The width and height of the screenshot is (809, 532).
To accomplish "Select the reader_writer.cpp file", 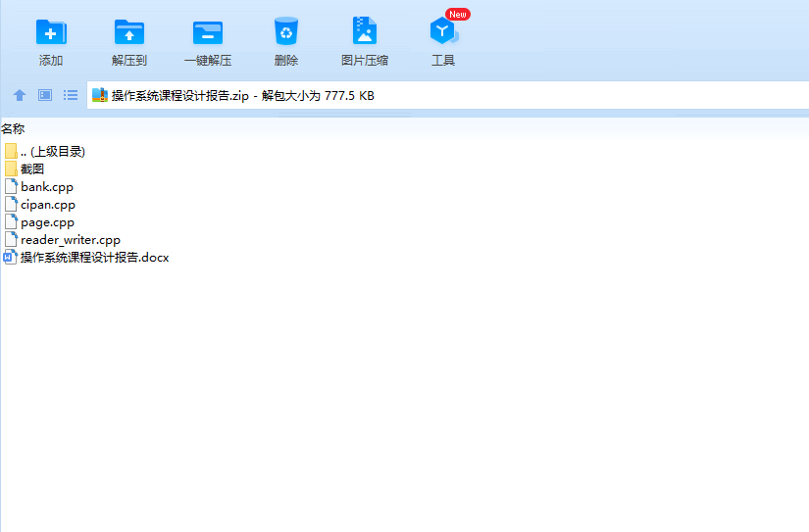I will (x=62, y=240).
